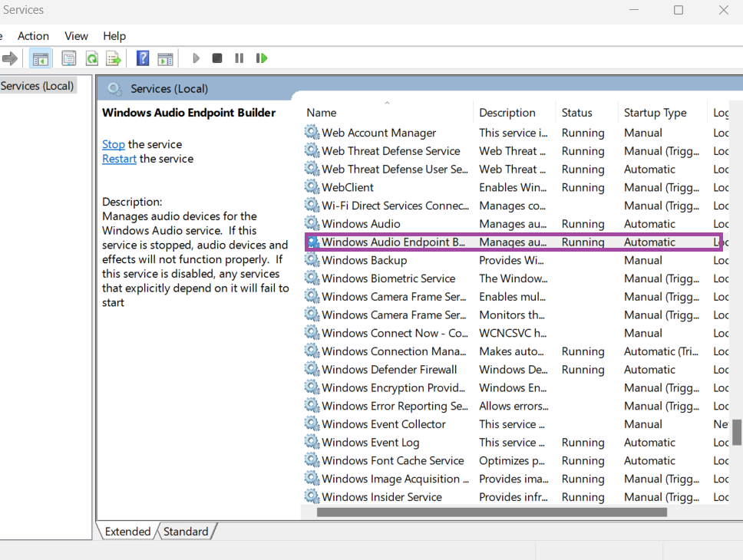Click the horizontal scrollbar in services list
The width and height of the screenshot is (743, 560).
point(491,512)
